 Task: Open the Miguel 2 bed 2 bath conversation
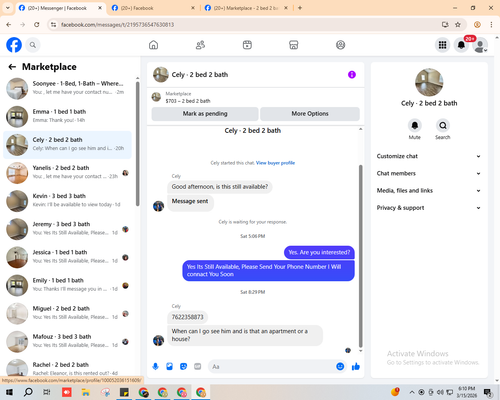point(67,314)
